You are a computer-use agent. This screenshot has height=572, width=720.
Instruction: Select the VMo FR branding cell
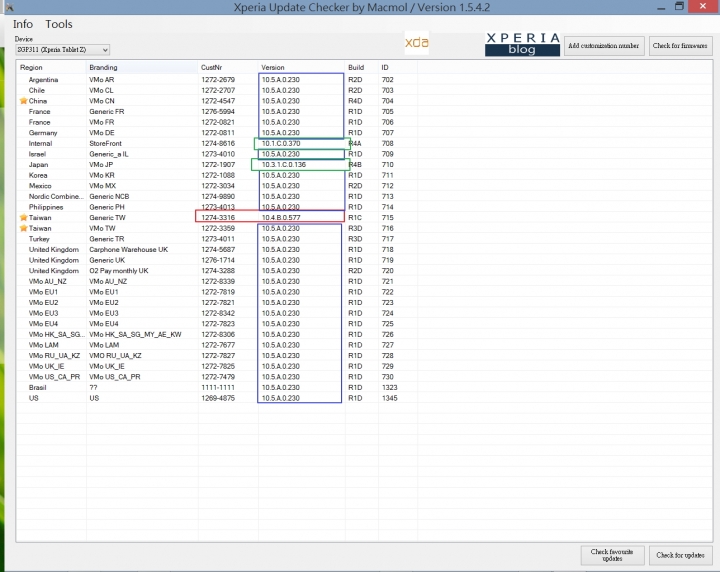coord(101,122)
